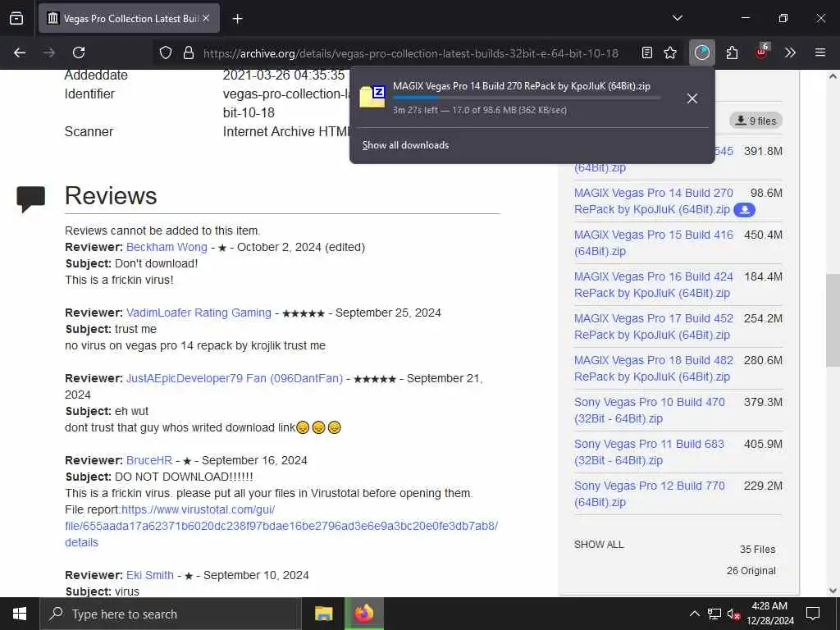This screenshot has width=840, height=630.
Task: Click the Type here to search box
Action: coord(171,614)
